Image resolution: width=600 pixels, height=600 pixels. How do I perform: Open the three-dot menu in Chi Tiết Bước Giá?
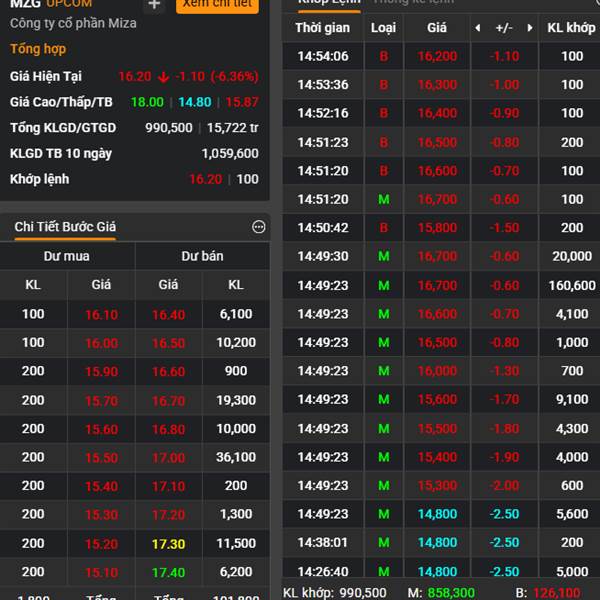259,227
